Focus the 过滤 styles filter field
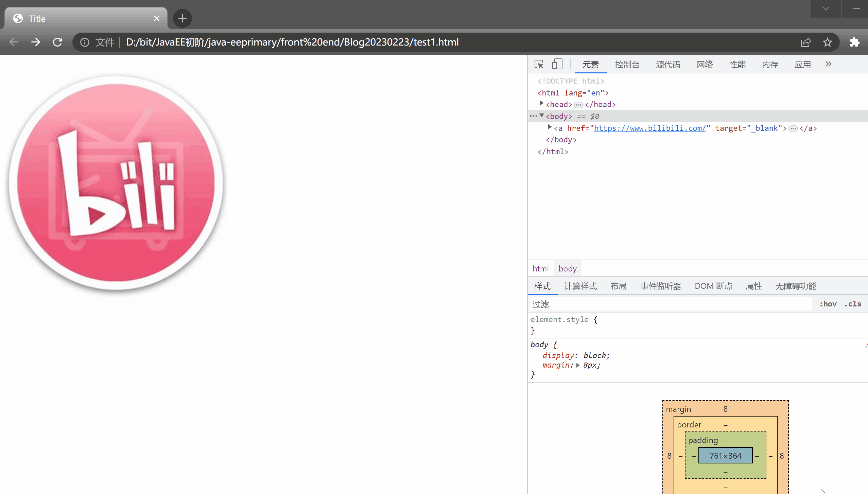The width and height of the screenshot is (868, 494). pos(670,304)
